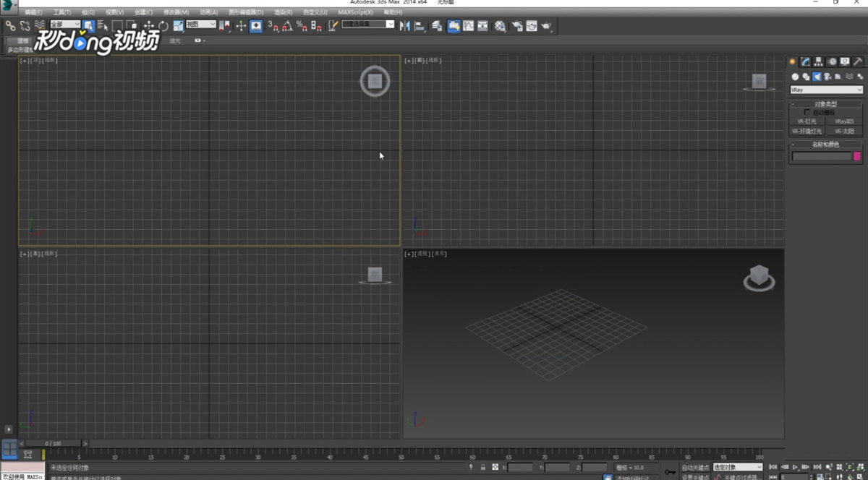Collapse the Object Type rollout (对象类型)

tap(826, 104)
